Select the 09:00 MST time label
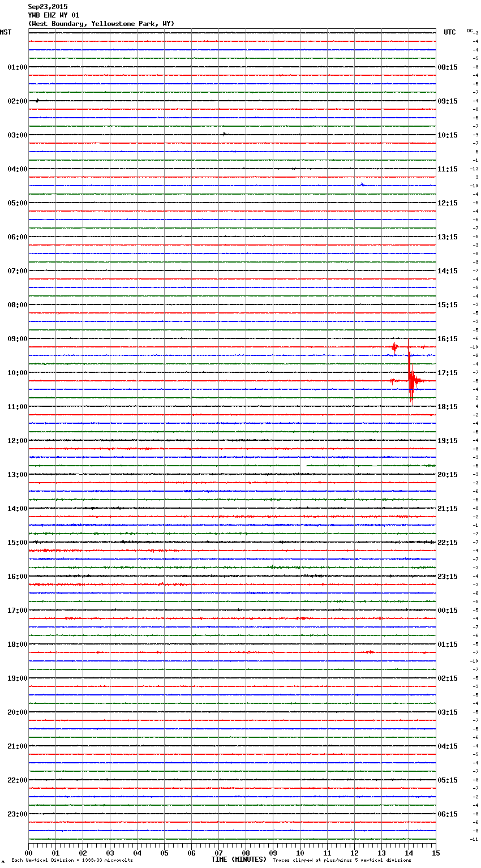This screenshot has height=868, width=481. [18, 339]
